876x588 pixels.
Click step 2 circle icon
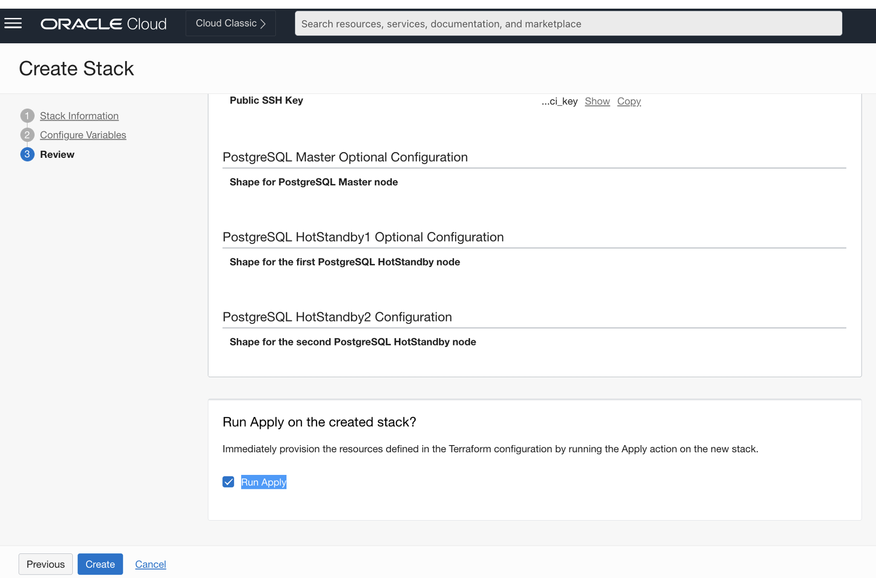click(27, 135)
